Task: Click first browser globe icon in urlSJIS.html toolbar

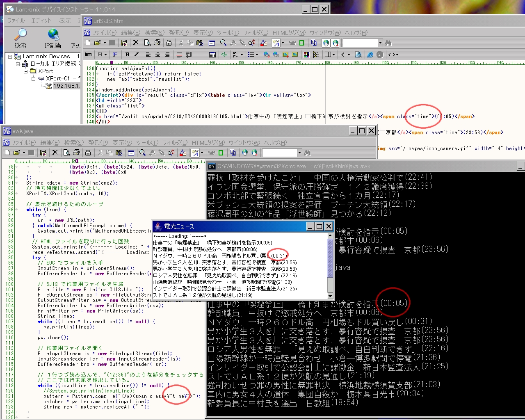Action: point(326,43)
